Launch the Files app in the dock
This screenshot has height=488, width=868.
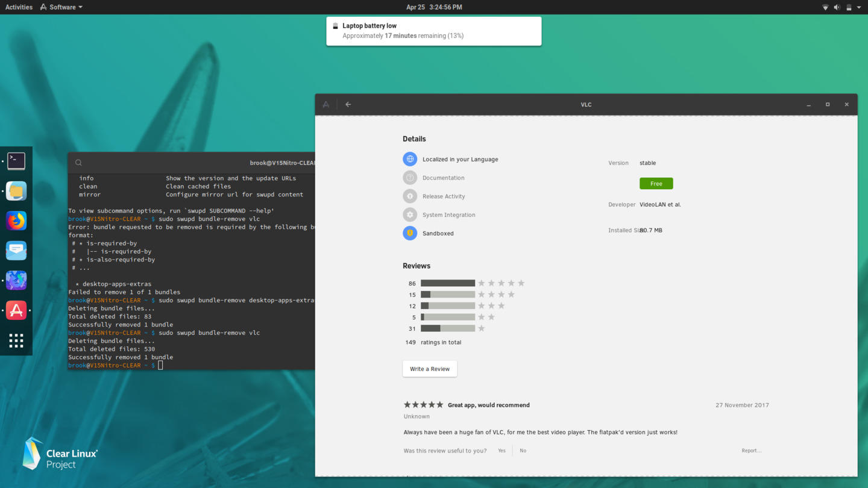click(16, 191)
